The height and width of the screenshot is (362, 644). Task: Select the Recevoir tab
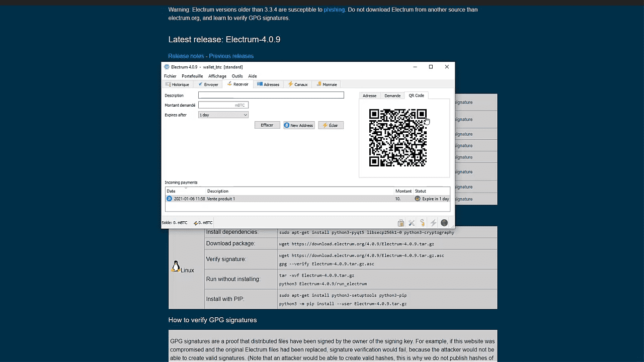[x=238, y=84]
